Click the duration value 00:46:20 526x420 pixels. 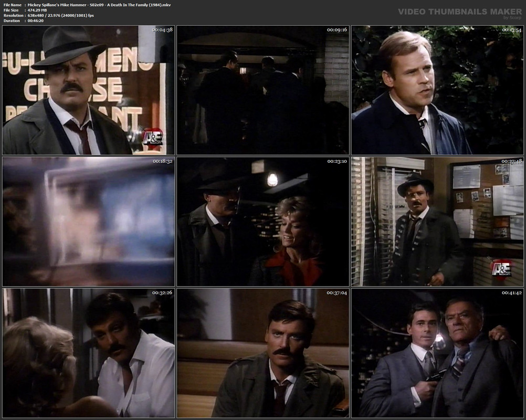[x=36, y=21]
